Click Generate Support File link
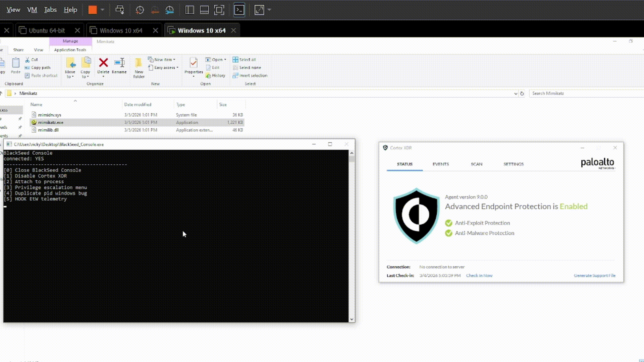The height and width of the screenshot is (362, 644). [595, 276]
